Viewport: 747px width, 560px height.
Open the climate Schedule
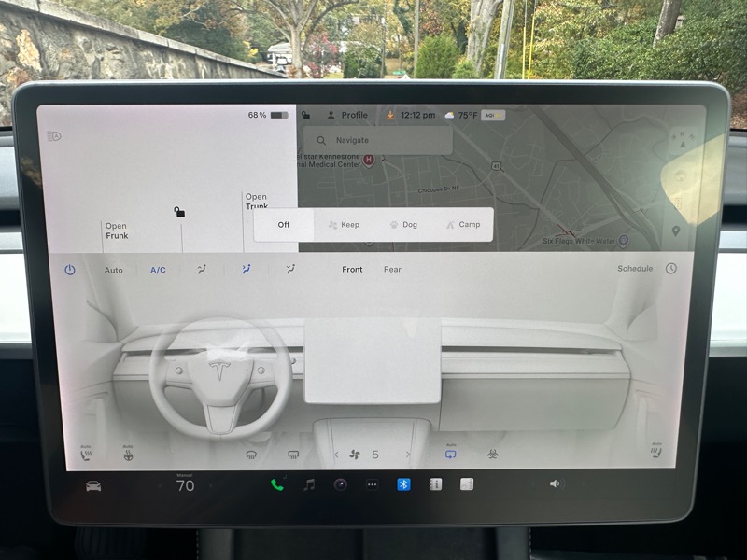[x=636, y=269]
